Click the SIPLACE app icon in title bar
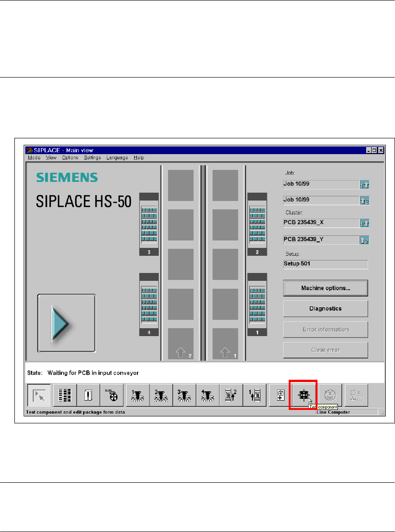 pyautogui.click(x=30, y=150)
